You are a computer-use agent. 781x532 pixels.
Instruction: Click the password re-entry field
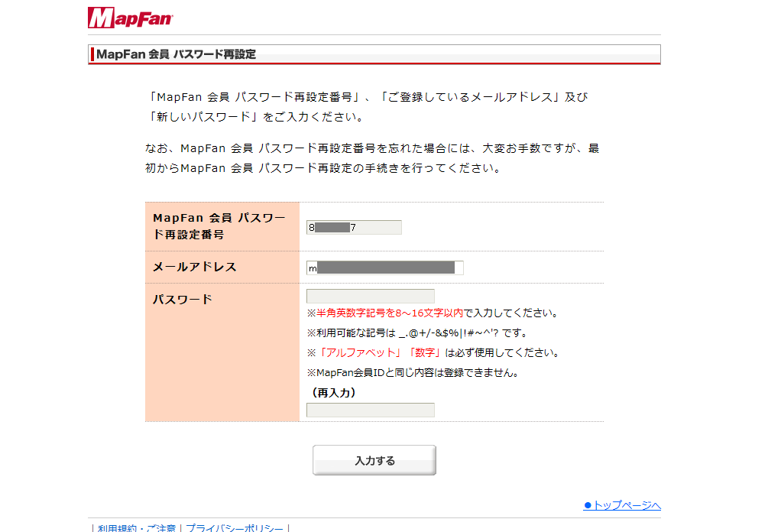[371, 410]
